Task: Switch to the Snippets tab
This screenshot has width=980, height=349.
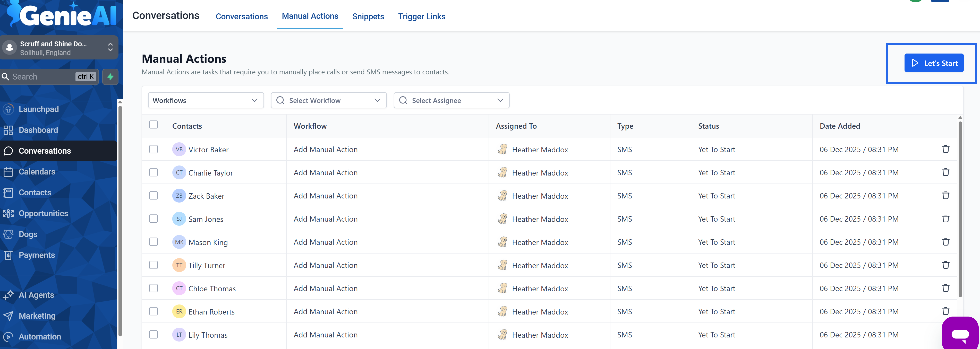Action: pos(368,16)
